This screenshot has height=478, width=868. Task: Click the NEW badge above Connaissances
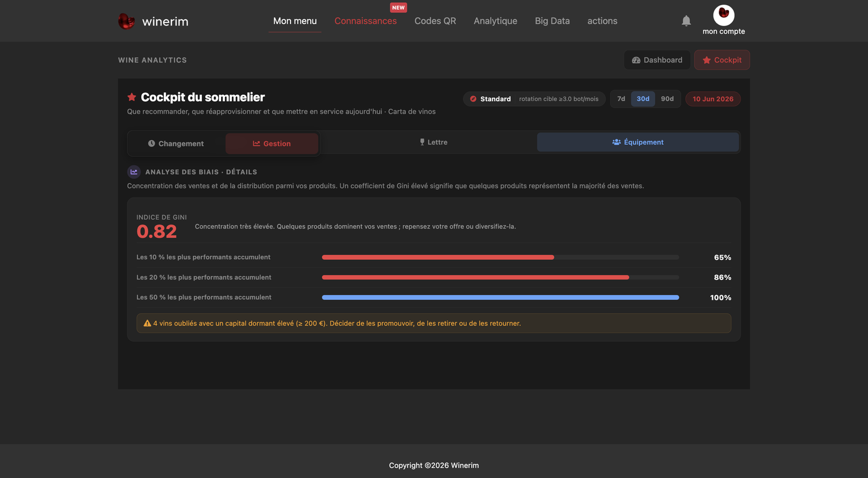pos(398,8)
